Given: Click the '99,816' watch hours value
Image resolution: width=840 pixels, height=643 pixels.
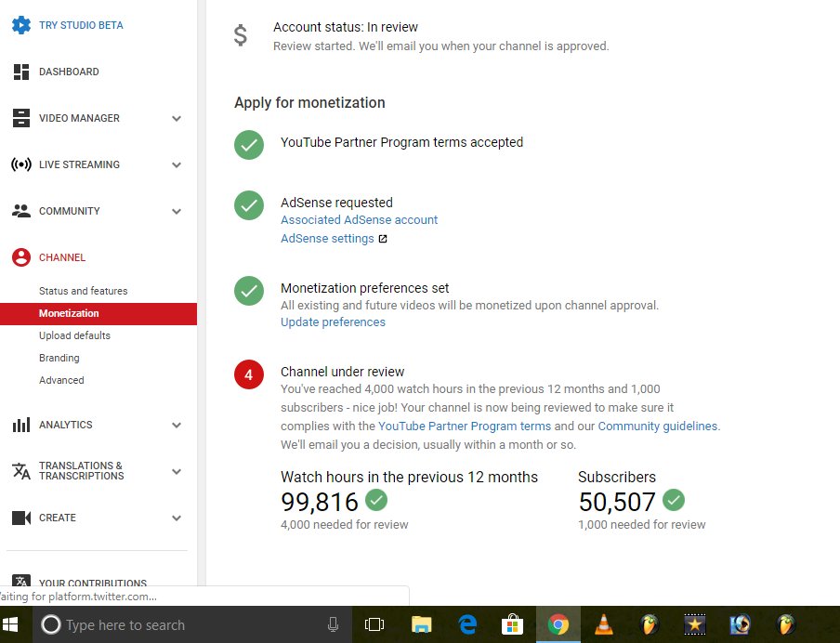Looking at the screenshot, I should pyautogui.click(x=320, y=502).
